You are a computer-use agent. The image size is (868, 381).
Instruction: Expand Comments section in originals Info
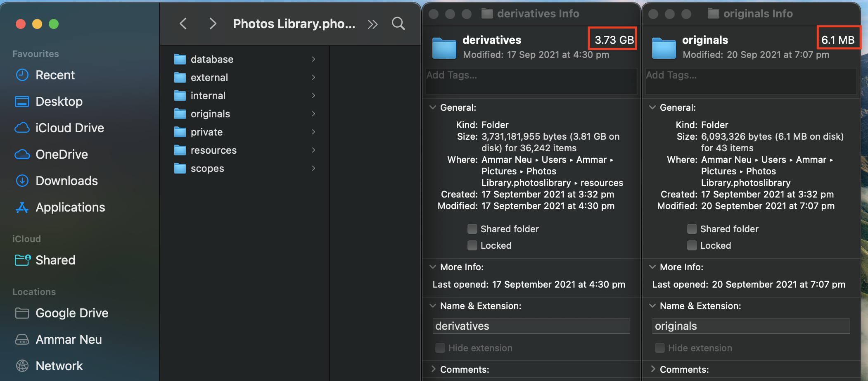[653, 369]
